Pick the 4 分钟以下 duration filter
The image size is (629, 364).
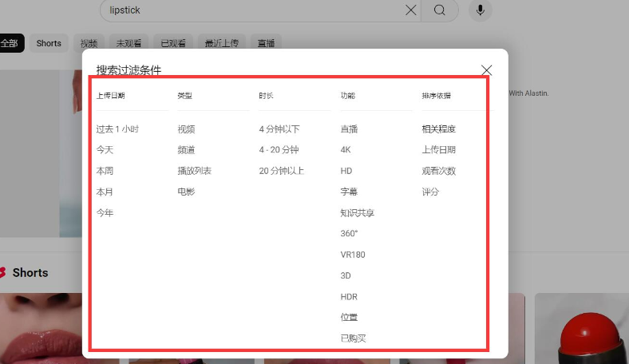coord(279,129)
